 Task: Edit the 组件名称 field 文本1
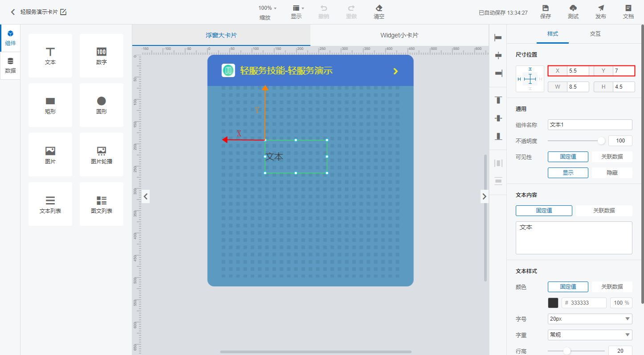tap(590, 125)
